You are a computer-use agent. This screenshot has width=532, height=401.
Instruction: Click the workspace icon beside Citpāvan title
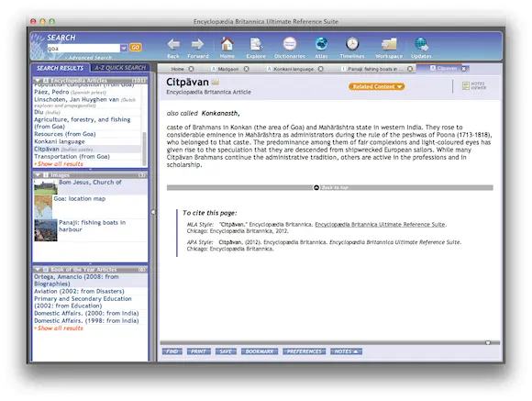click(x=216, y=82)
